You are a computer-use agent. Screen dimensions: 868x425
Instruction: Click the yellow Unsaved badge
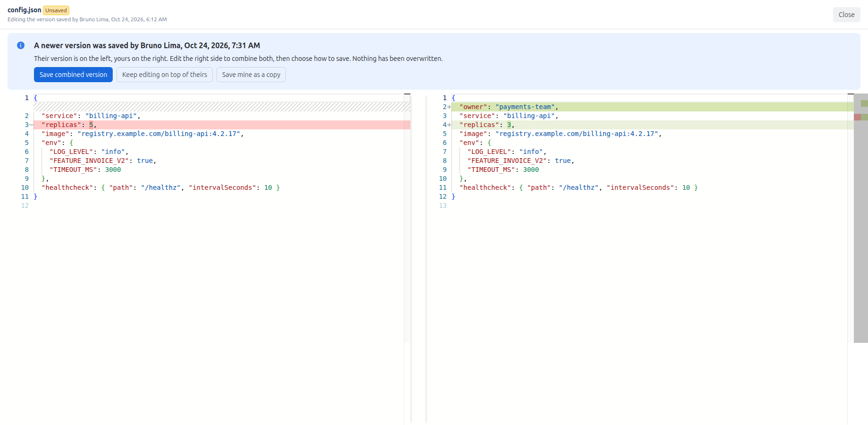coord(56,10)
